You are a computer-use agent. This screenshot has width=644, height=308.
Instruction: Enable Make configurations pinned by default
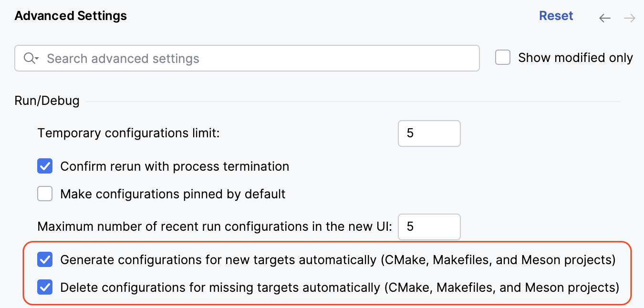tap(44, 194)
